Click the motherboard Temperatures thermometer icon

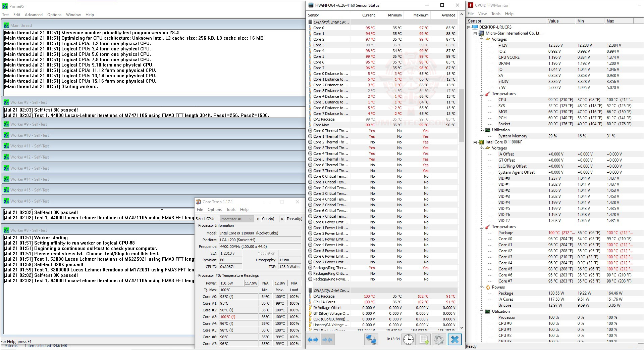pyautogui.click(x=487, y=94)
